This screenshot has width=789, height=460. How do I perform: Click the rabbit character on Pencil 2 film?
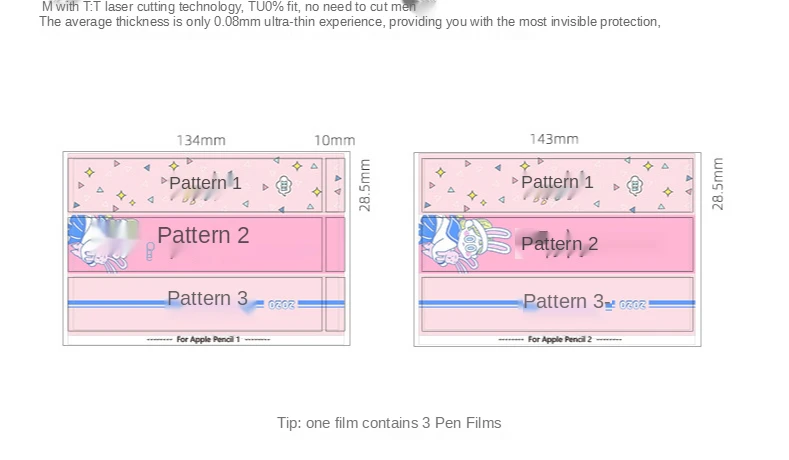[x=466, y=244]
